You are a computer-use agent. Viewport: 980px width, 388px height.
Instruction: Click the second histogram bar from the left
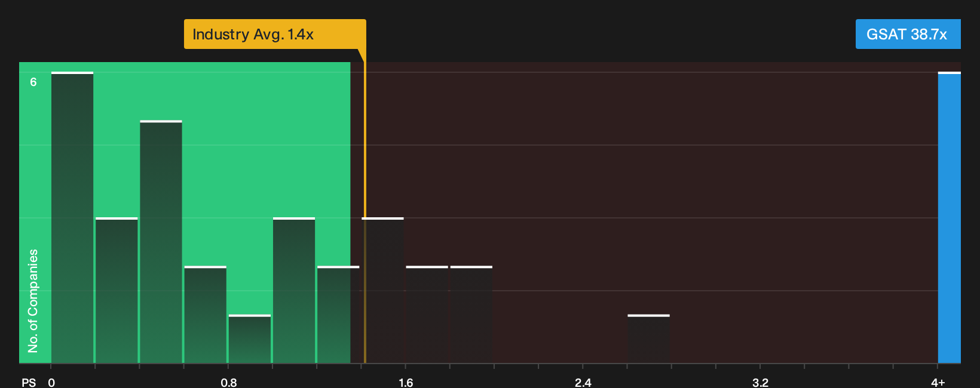coord(117,290)
